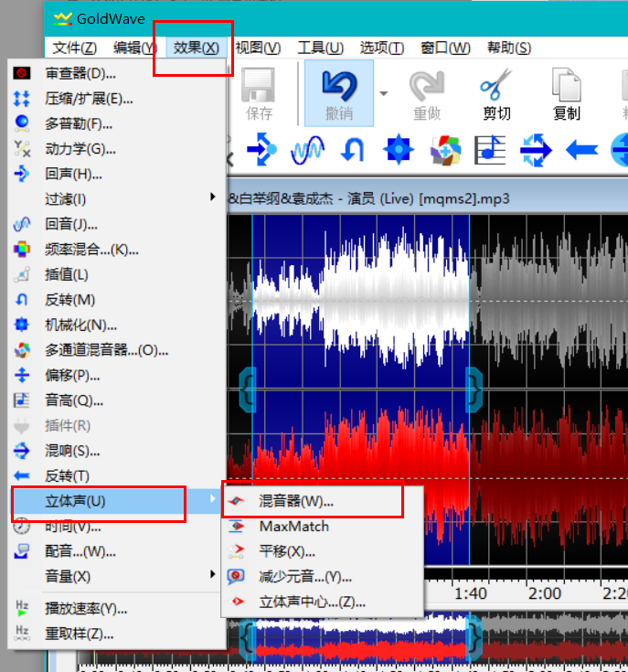The image size is (628, 672).
Task: Choose MaxMatch in stereo submenu
Action: (x=322, y=527)
